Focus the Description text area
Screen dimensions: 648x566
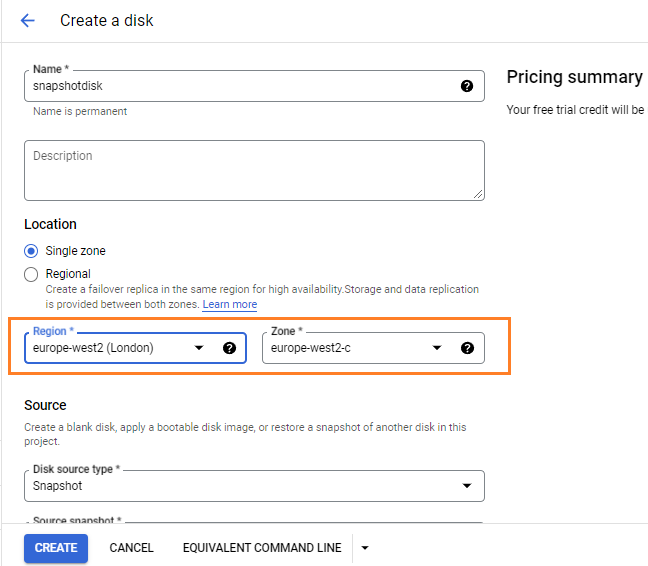tap(254, 170)
